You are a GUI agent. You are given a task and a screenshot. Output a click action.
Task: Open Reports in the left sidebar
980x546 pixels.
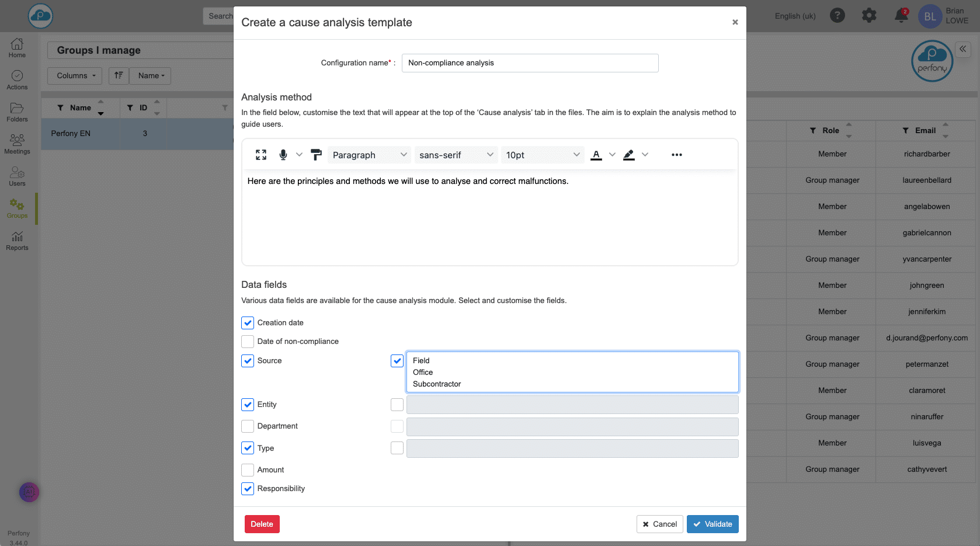(x=17, y=240)
